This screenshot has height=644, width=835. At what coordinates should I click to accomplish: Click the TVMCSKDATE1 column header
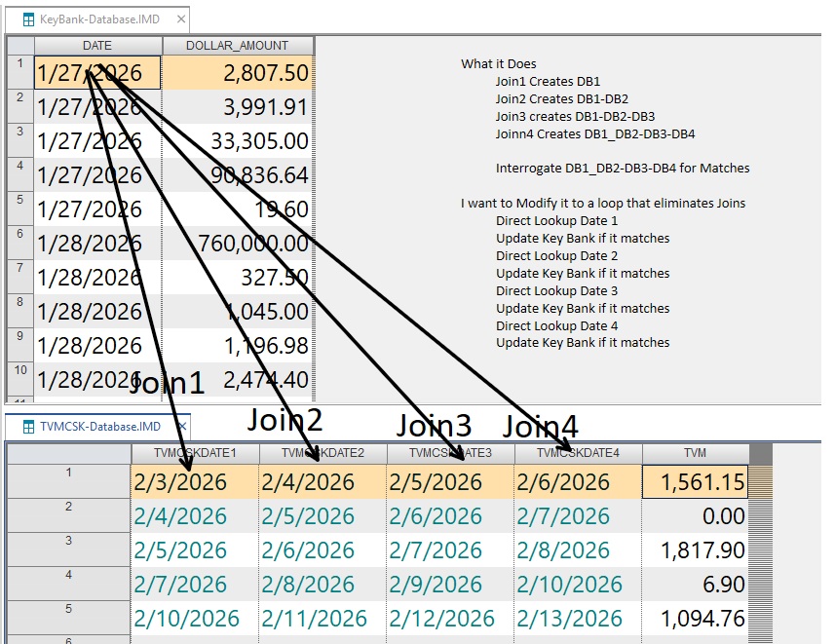tap(194, 453)
